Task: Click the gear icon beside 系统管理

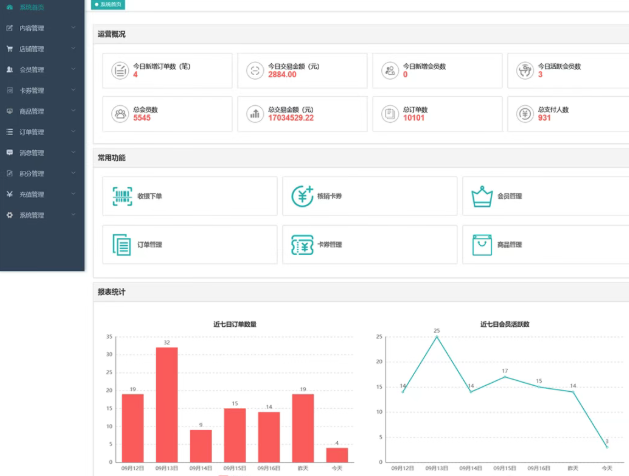Action: [10, 215]
